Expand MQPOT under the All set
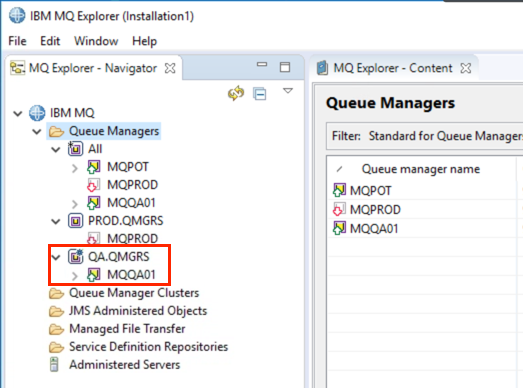The image size is (523, 388). coord(75,168)
